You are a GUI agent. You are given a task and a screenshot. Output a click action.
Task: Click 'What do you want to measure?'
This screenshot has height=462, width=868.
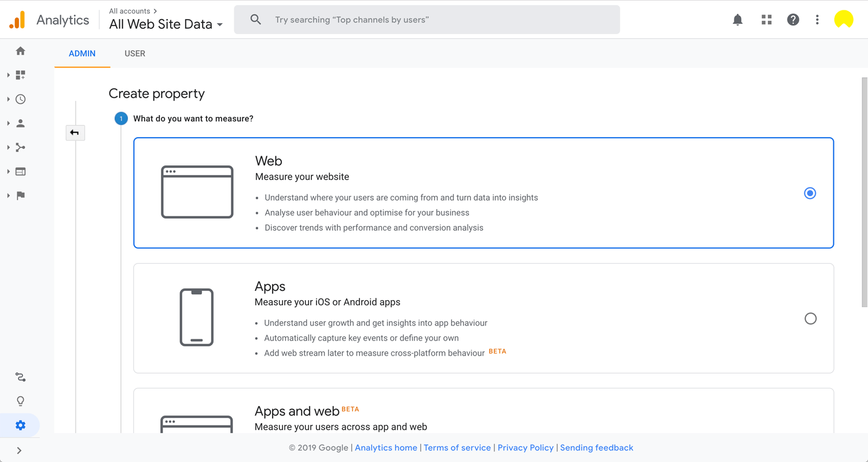click(193, 119)
